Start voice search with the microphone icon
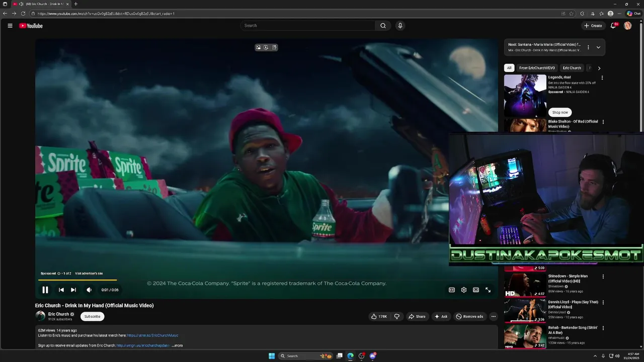 point(400,26)
